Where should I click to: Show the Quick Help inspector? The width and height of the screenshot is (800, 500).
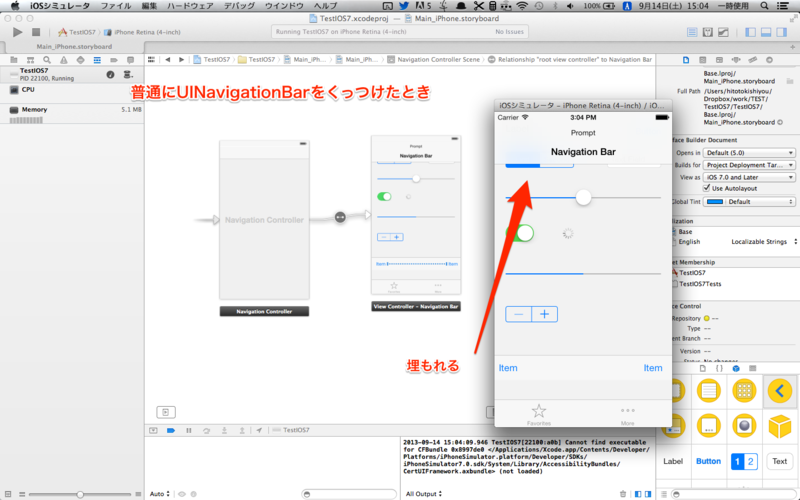coord(703,60)
